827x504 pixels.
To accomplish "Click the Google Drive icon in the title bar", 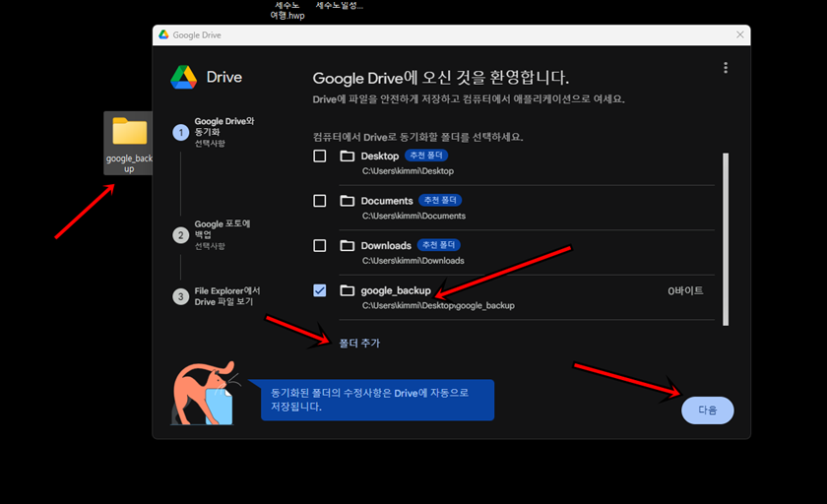I will [x=163, y=34].
